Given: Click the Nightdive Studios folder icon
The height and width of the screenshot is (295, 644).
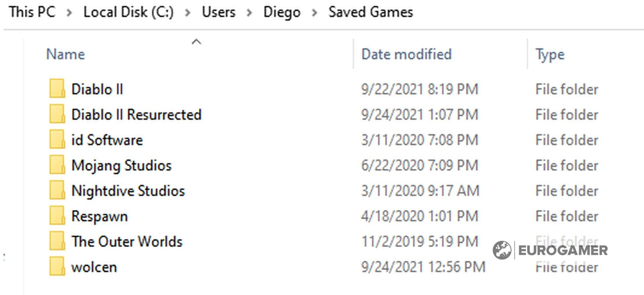Looking at the screenshot, I should [x=57, y=190].
